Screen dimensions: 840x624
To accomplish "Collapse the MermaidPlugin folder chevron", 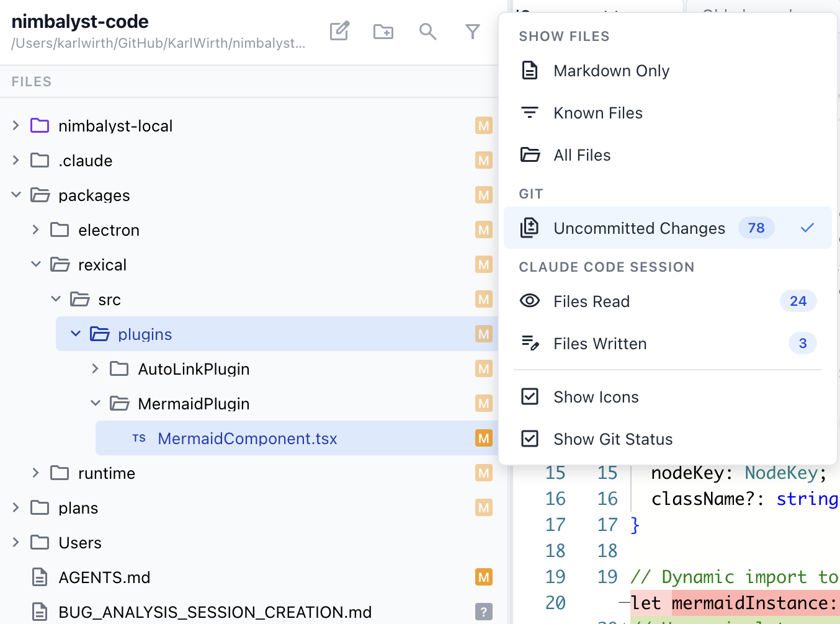I will tap(96, 404).
